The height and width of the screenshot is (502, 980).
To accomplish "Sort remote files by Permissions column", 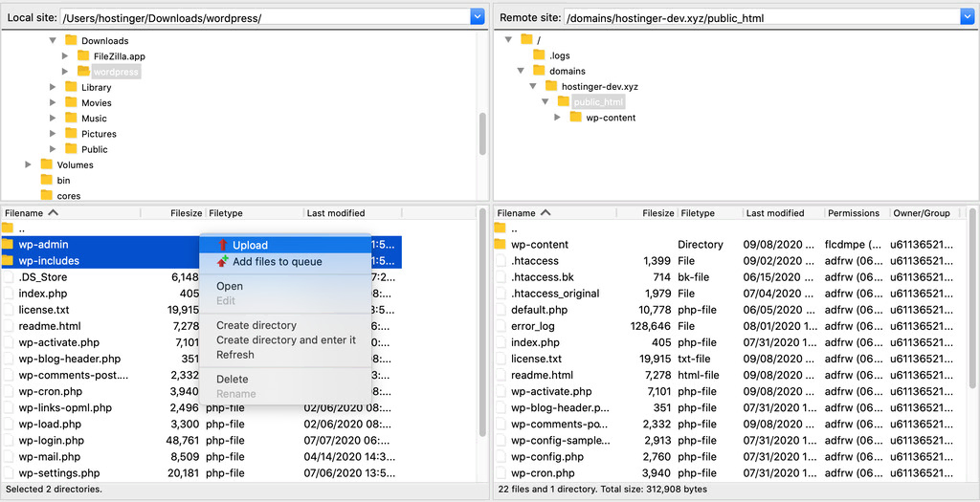I will click(853, 213).
